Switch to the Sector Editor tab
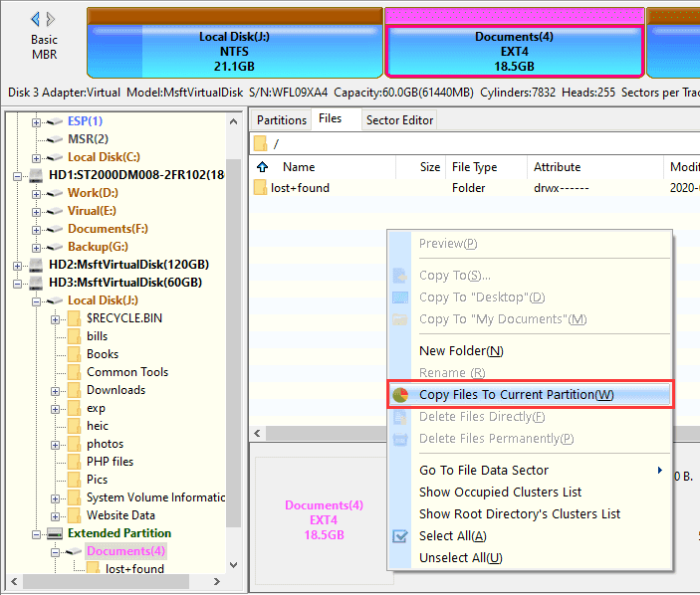700x595 pixels. 399,120
